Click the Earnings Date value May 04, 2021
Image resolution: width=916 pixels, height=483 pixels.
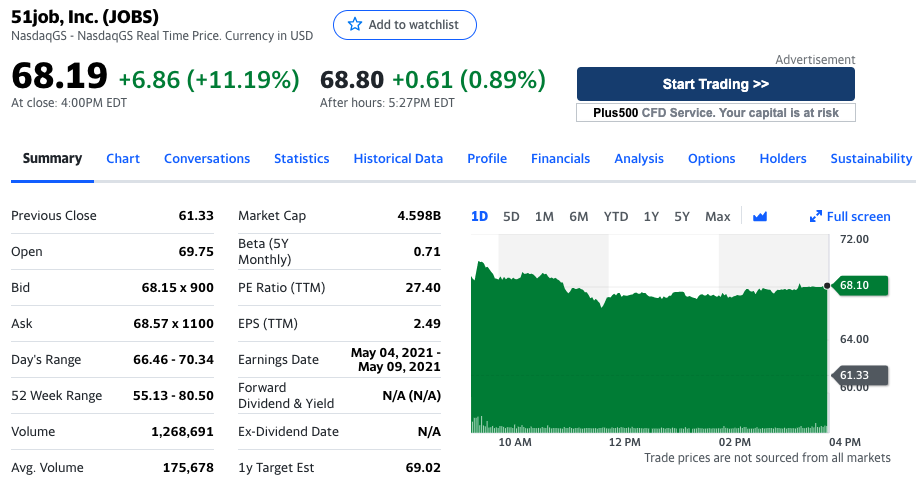[395, 360]
